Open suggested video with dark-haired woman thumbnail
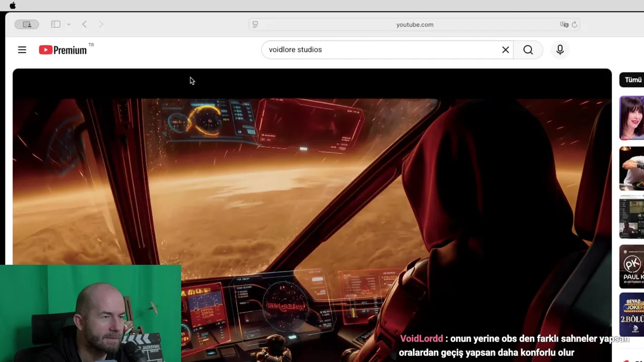This screenshot has width=644, height=362. point(632,118)
